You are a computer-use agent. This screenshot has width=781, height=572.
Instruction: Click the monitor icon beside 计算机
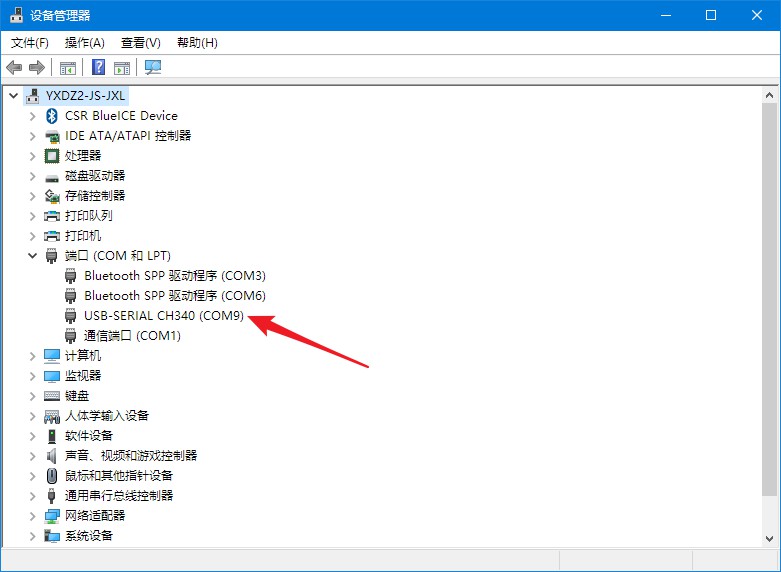(x=52, y=355)
